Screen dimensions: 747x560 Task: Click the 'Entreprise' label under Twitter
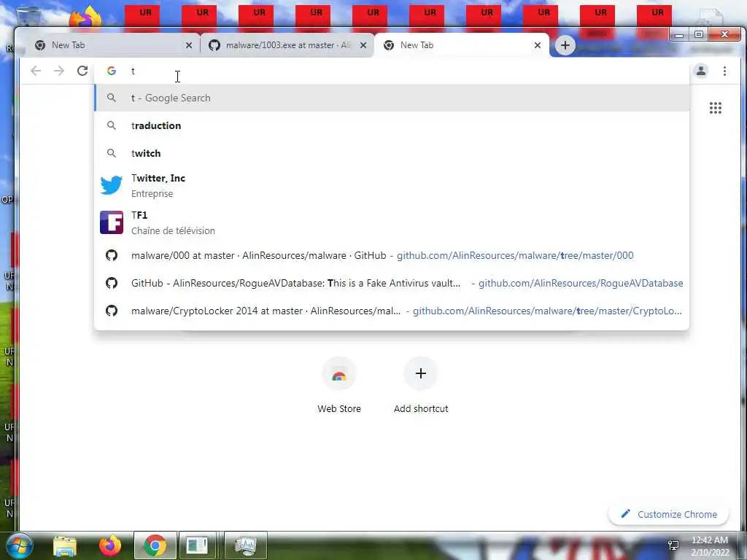click(x=152, y=194)
